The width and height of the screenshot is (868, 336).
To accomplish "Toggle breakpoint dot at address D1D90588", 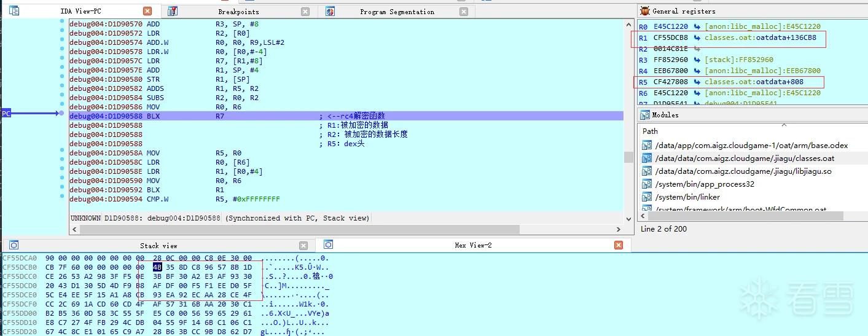I will [62, 114].
